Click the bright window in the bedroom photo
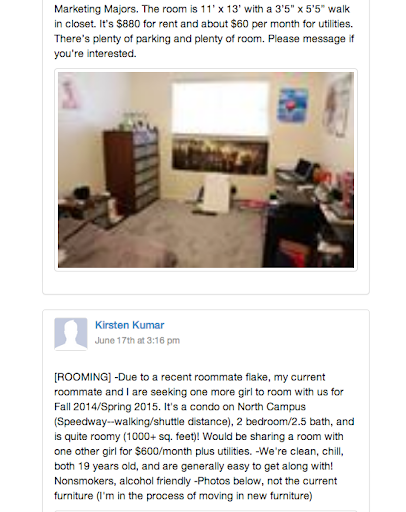Screen dimensions: 406x512 [x=220, y=108]
